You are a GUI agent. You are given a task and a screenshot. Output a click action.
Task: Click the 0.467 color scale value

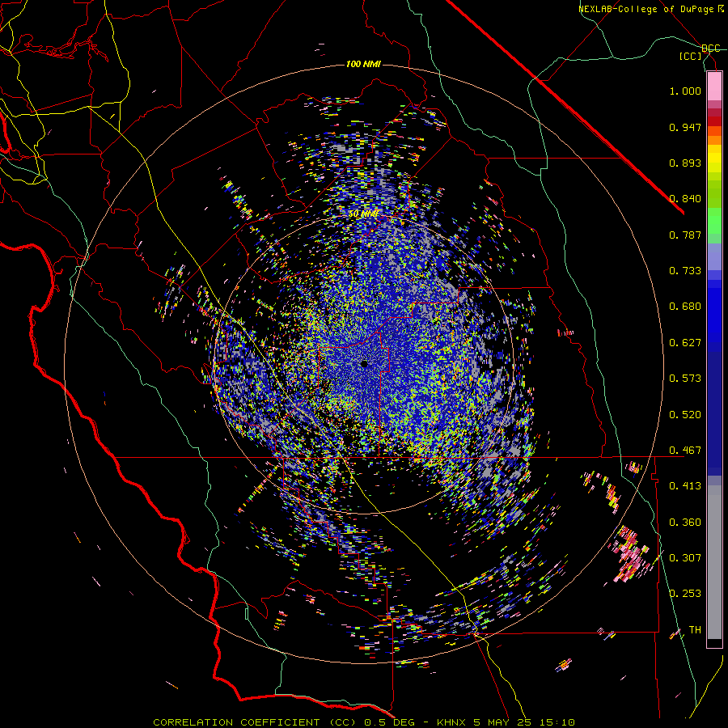685,451
